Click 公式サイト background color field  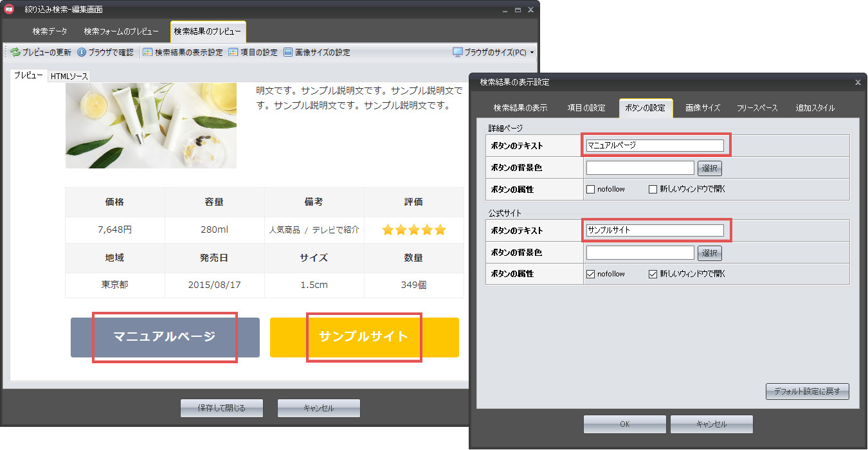(x=640, y=253)
